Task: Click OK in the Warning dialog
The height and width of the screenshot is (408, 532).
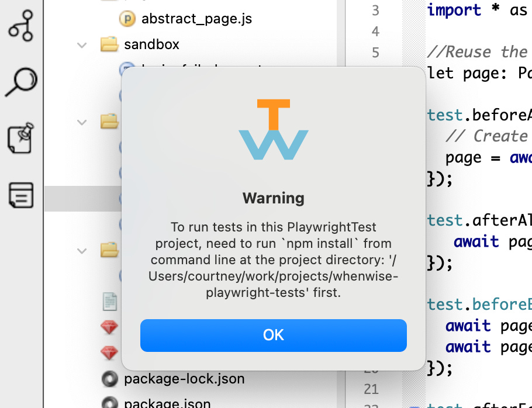Action: point(273,335)
